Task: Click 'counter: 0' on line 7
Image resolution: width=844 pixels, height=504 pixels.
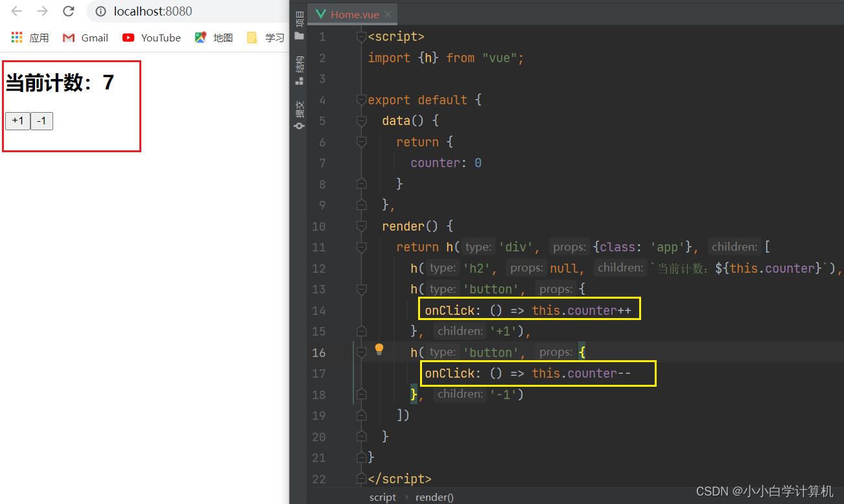Action: (446, 163)
